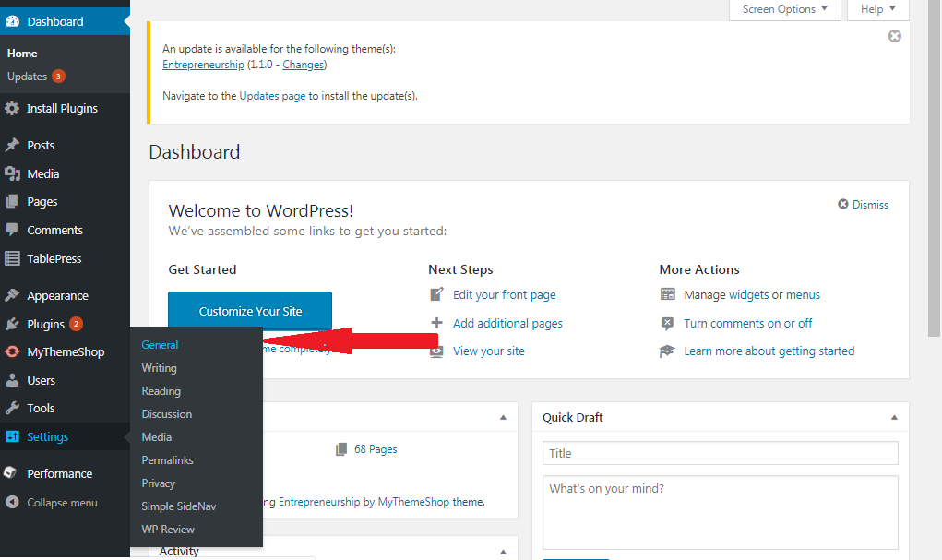This screenshot has width=942, height=560.
Task: Click the MyThemeShop logo icon
Action: coord(12,352)
